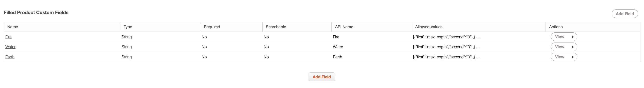
Task: Click the orange Add Field button below the table
Action: click(x=322, y=77)
